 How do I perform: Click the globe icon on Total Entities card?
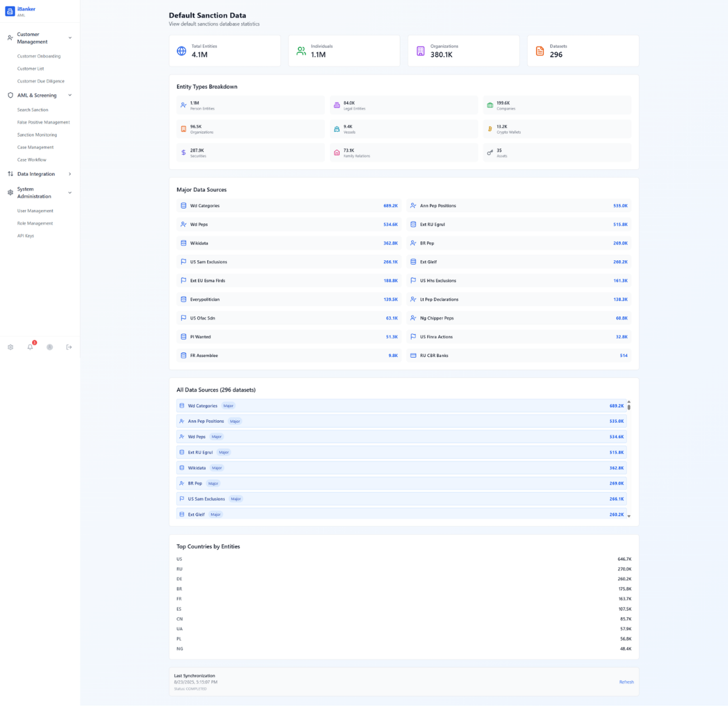(182, 51)
